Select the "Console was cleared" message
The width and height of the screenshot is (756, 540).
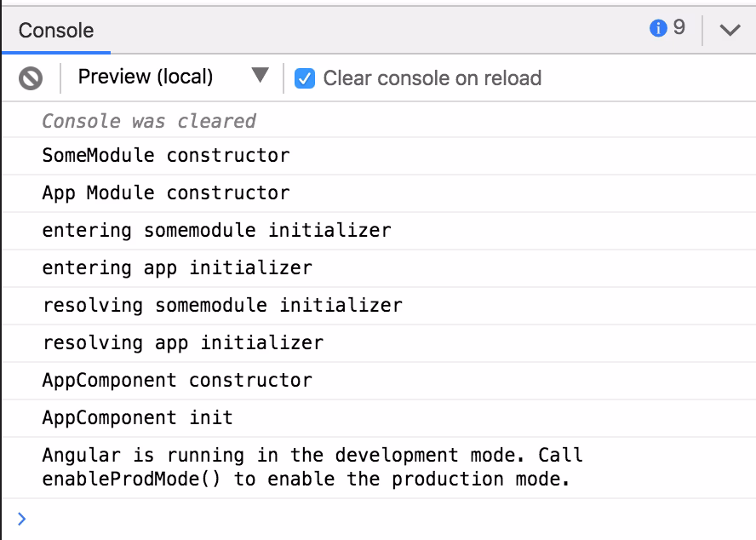point(149,121)
